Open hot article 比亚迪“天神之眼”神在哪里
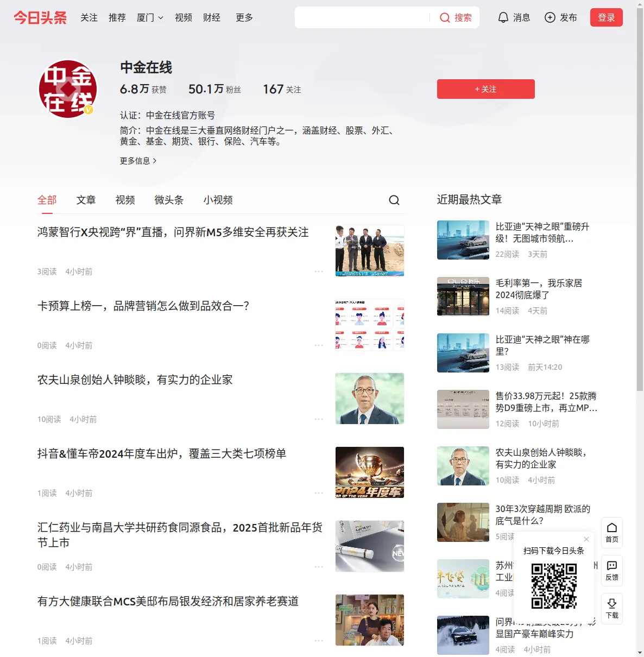 pyautogui.click(x=542, y=345)
